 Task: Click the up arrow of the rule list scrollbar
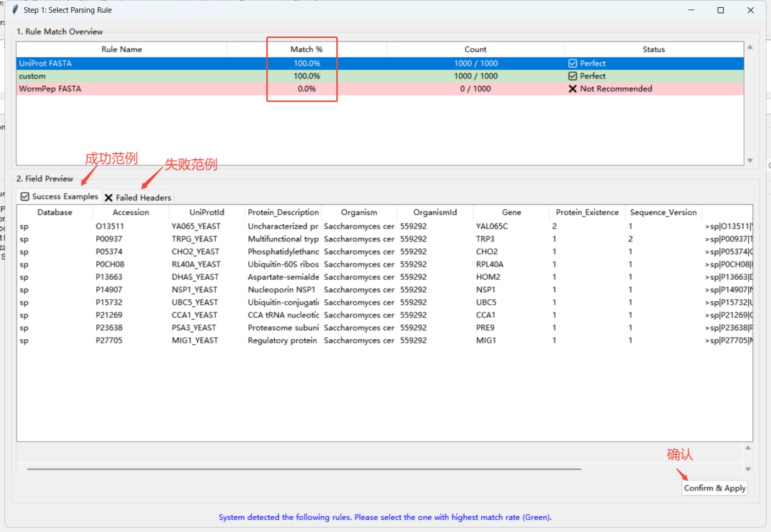coord(750,47)
